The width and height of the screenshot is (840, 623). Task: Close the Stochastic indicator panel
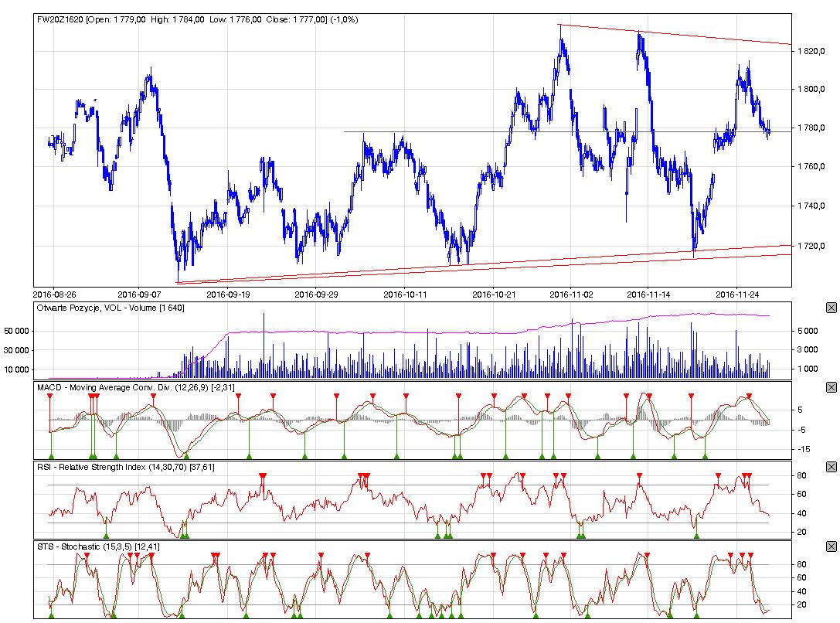coord(831,546)
